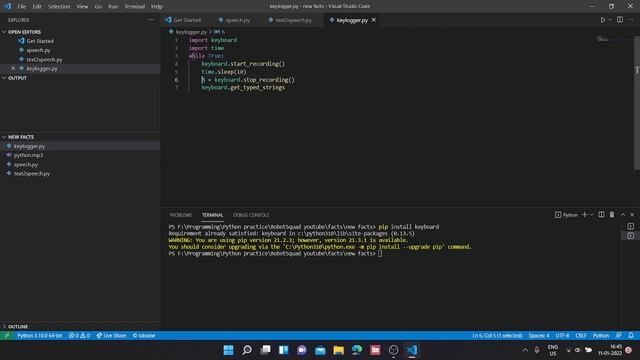Screen dimensions: 640x360
Task: Open run options dropdown beside the play icon
Action: click(610, 20)
